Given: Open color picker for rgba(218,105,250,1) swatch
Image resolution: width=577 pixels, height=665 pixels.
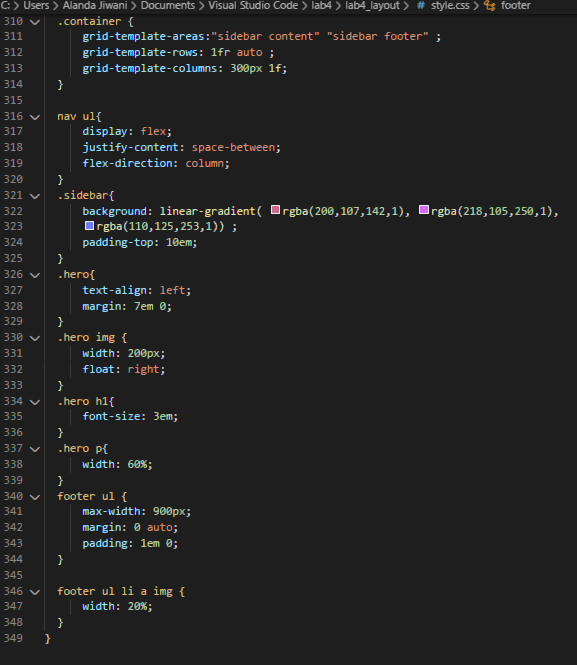Looking at the screenshot, I should (424, 210).
